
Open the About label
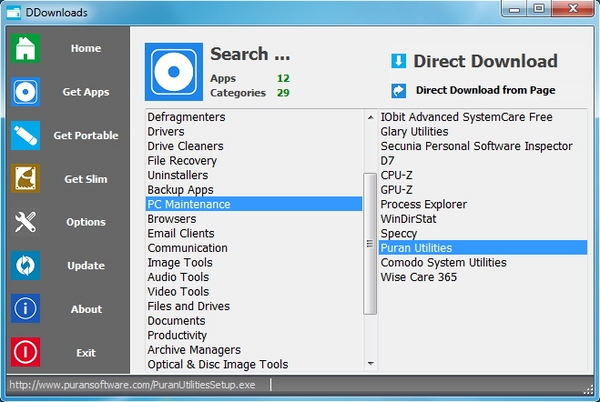click(86, 309)
